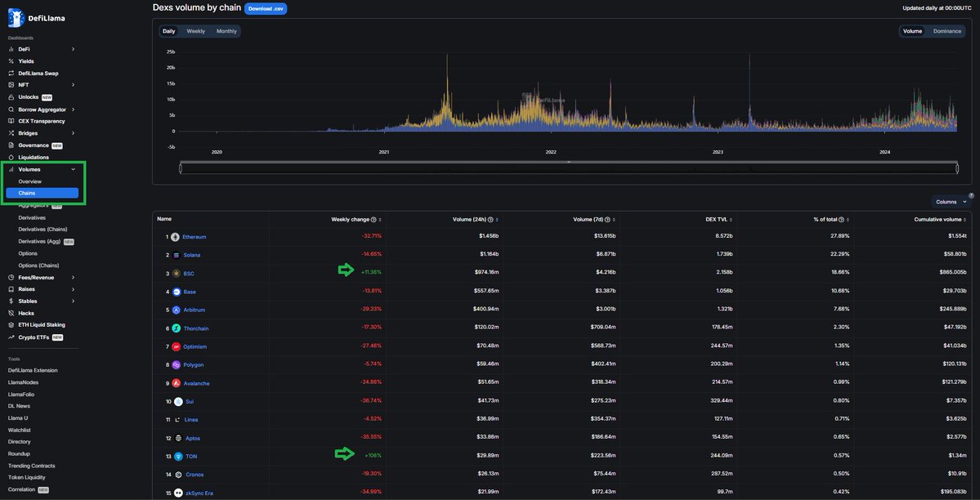
Task: Open the Derivatives page
Action: click(x=32, y=217)
